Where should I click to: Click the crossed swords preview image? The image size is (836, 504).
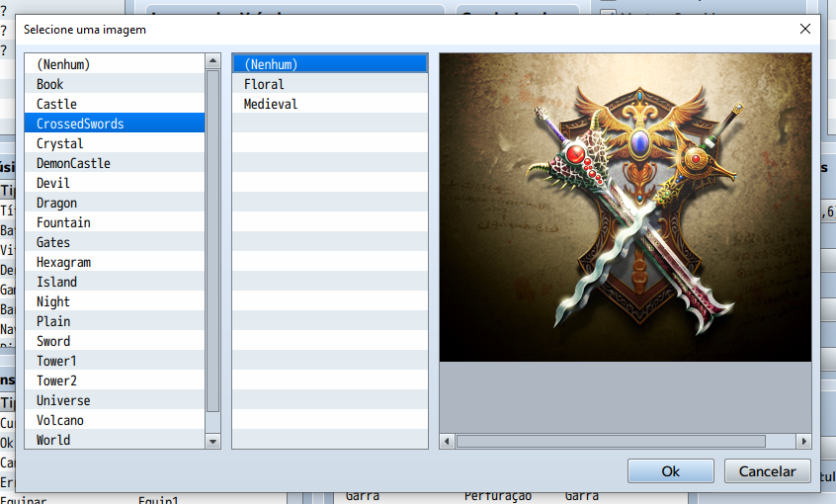click(626, 208)
